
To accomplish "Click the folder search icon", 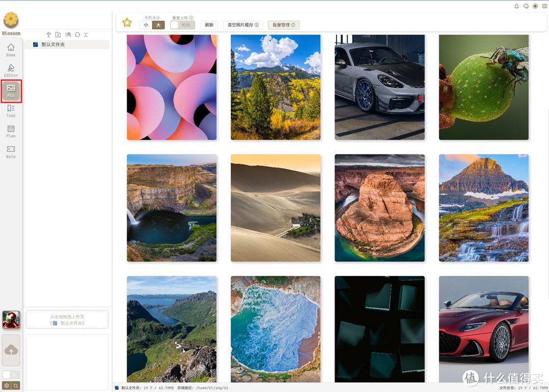I will [x=68, y=35].
